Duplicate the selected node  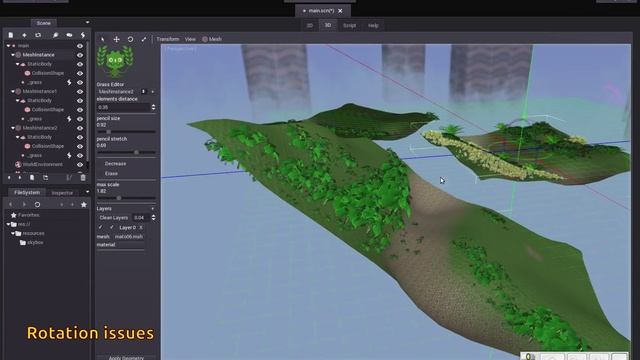pos(32,178)
